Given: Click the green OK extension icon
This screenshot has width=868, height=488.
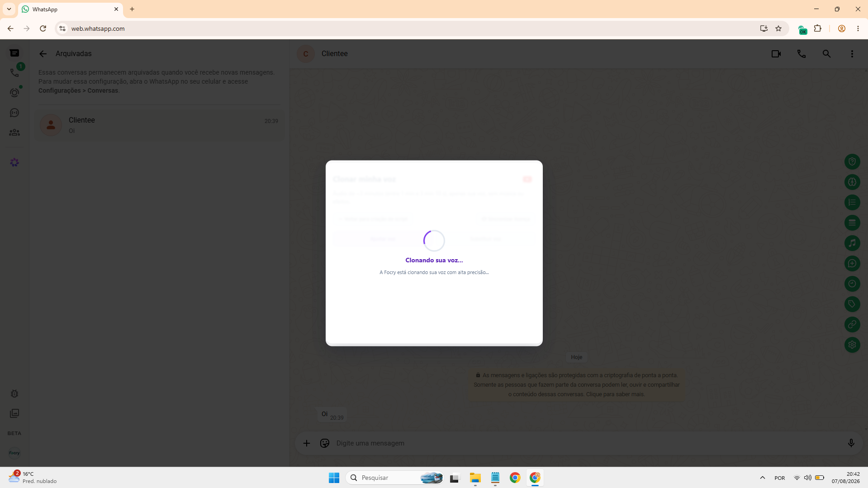Looking at the screenshot, I should point(803,30).
